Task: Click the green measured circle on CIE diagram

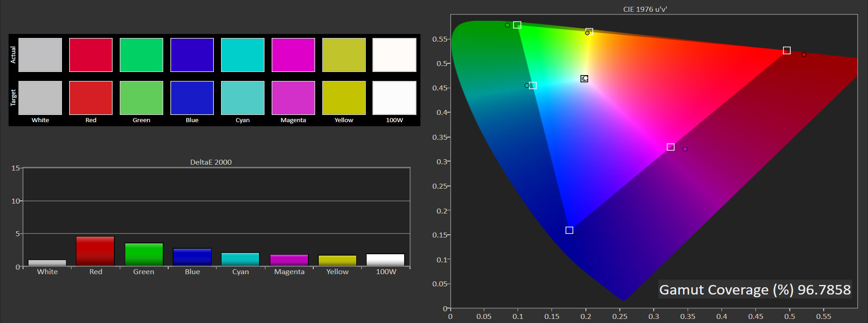Action: pos(507,25)
